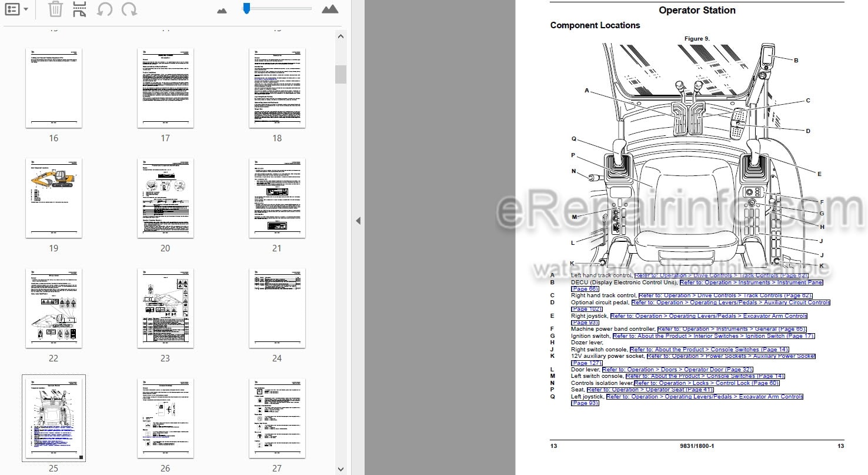Image resolution: width=868 pixels, height=475 pixels.
Task: Click the thumbnail panel scrollbar thumb
Action: coord(340,74)
